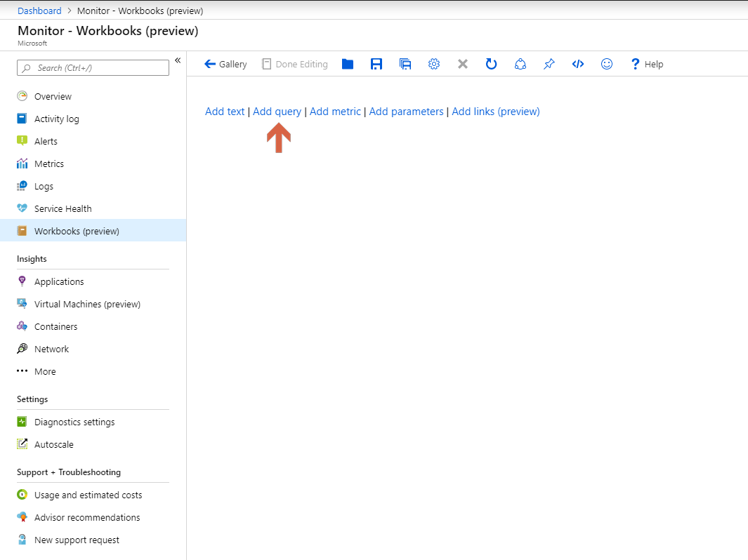Click the Diagnostics settings icon

22,422
